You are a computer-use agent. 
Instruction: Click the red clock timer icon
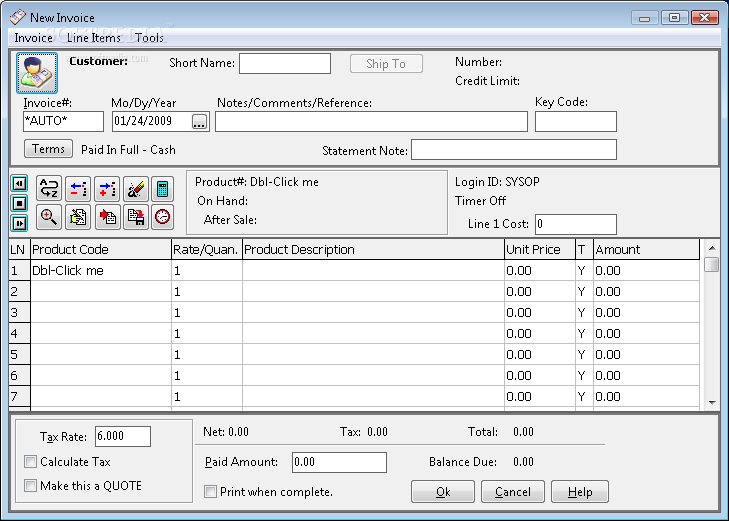[x=162, y=217]
